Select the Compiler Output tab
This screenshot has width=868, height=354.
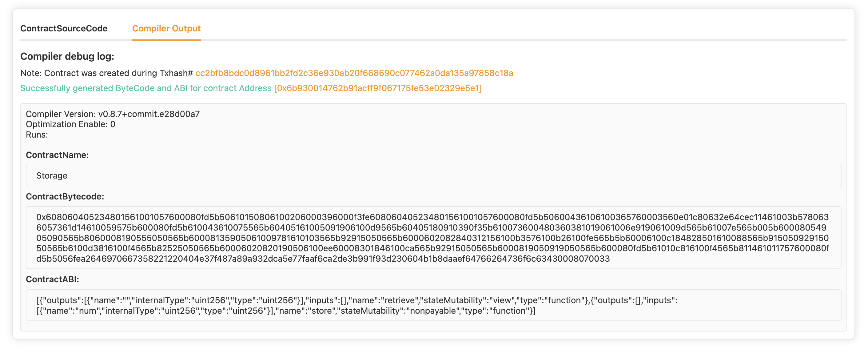click(166, 28)
